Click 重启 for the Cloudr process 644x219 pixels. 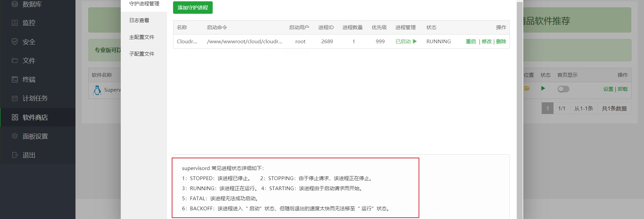[471, 41]
